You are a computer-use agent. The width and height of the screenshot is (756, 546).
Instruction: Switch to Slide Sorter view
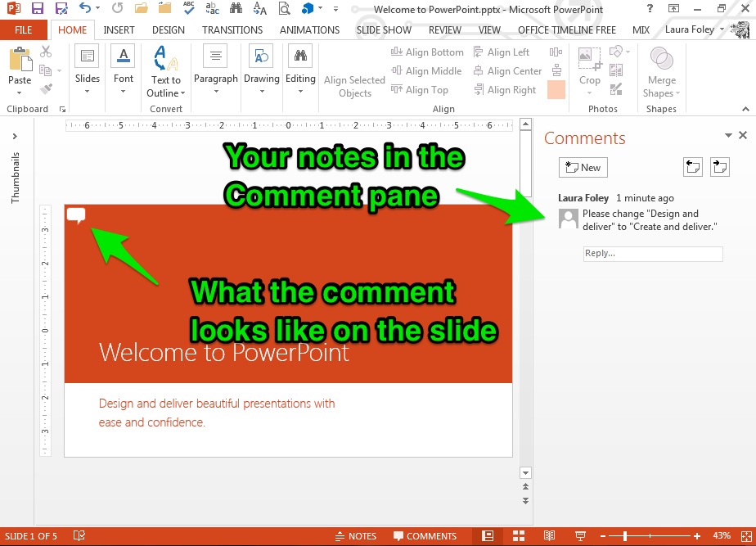519,535
